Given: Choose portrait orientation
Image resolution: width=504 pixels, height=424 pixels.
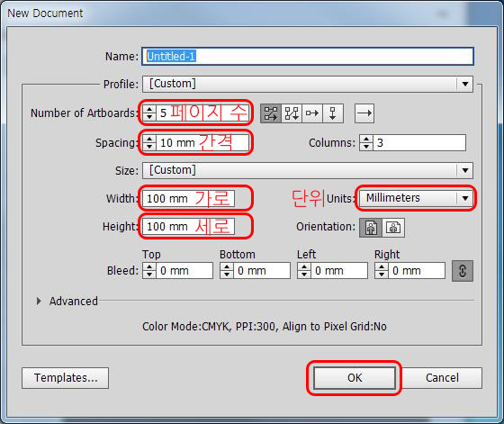Looking at the screenshot, I should (371, 228).
